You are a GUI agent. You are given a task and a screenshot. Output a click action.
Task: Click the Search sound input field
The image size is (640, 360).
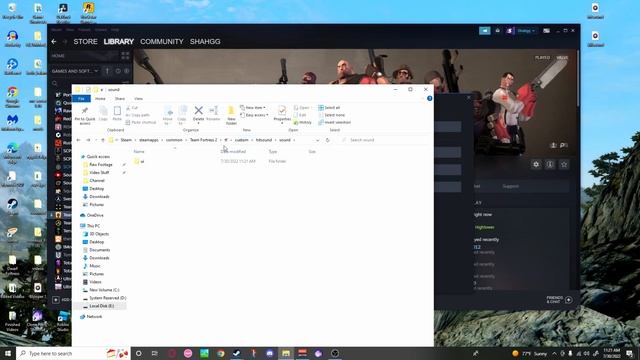(x=384, y=140)
